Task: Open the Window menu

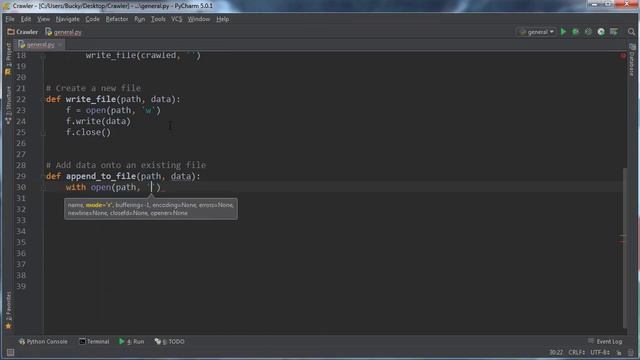Action: [x=199, y=19]
